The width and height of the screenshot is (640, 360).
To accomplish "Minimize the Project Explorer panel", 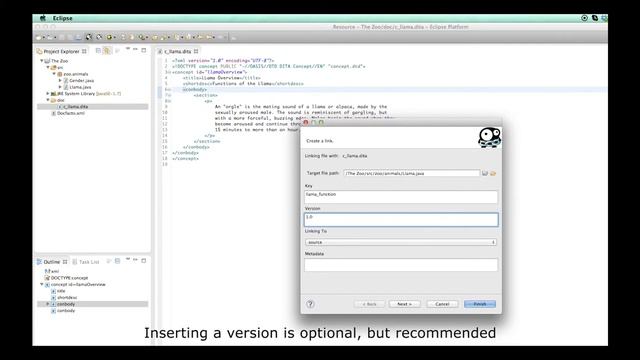I will tap(136, 50).
